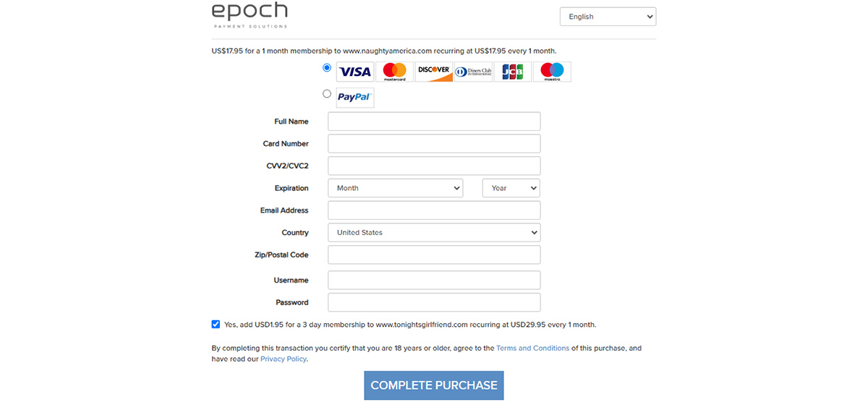Image resolution: width=868 pixels, height=402 pixels.
Task: Open the Terms and Conditions link
Action: [x=532, y=348]
